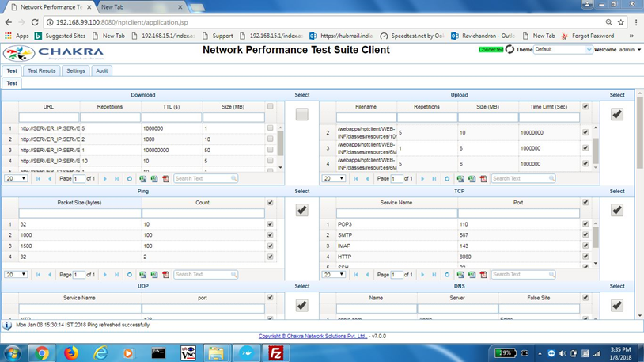Reload the browser page
The image size is (644, 362).
point(35,22)
